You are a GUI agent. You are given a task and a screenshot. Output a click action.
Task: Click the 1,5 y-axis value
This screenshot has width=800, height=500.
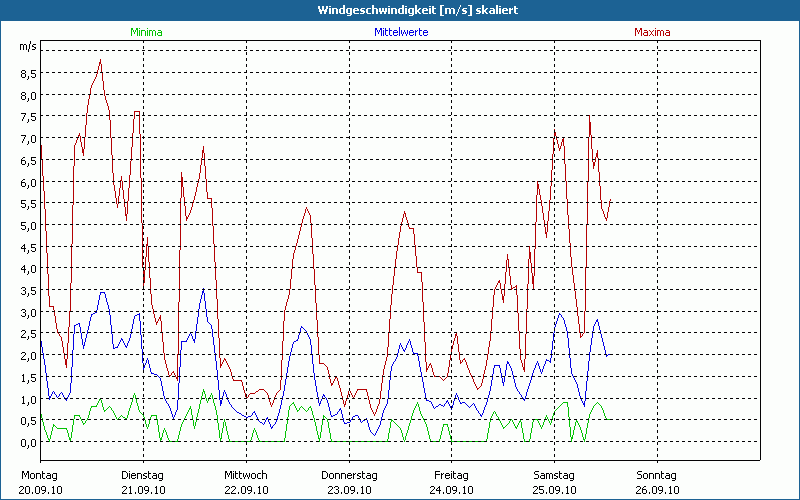click(x=29, y=378)
